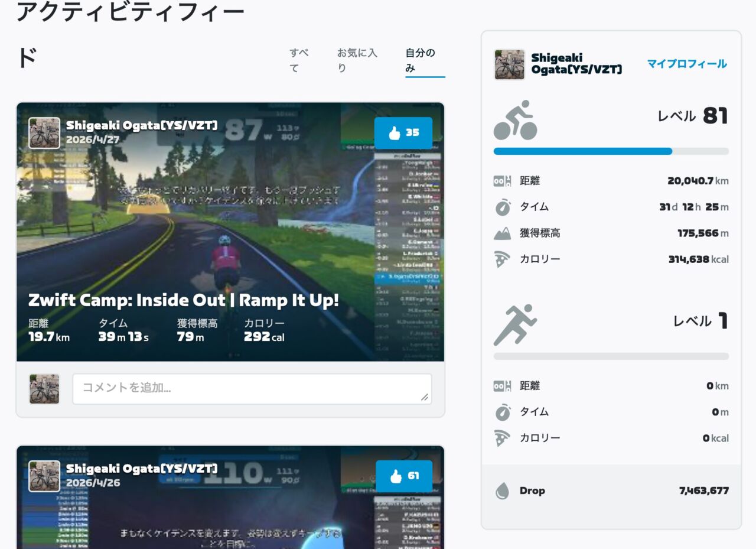Click the コメントを追加 comment field
This screenshot has width=756, height=549.
point(252,389)
